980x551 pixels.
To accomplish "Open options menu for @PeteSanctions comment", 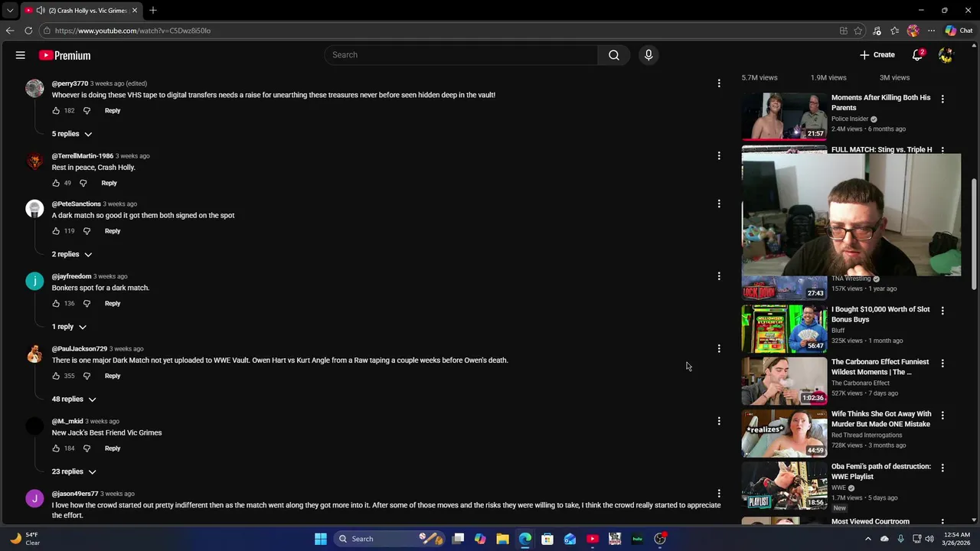I will [719, 204].
